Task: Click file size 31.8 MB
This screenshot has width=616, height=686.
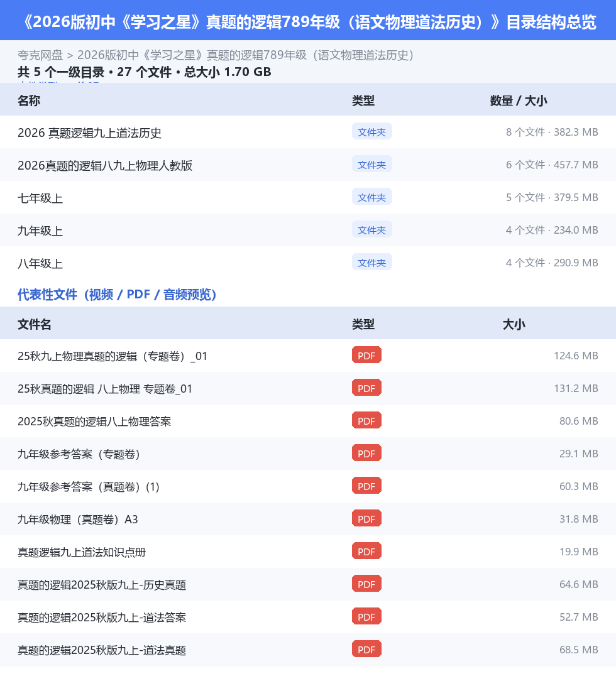Action: pyautogui.click(x=578, y=519)
